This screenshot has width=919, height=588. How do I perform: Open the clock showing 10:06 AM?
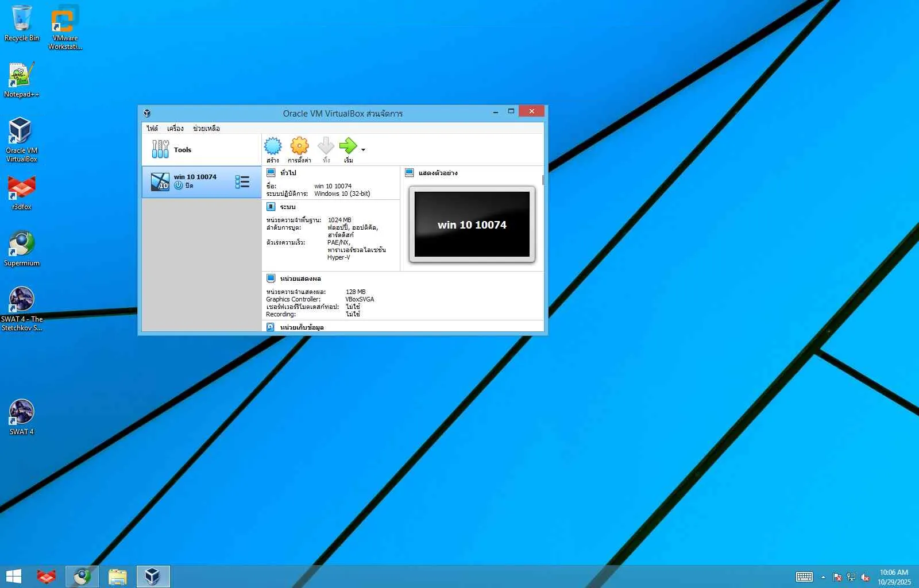click(894, 577)
